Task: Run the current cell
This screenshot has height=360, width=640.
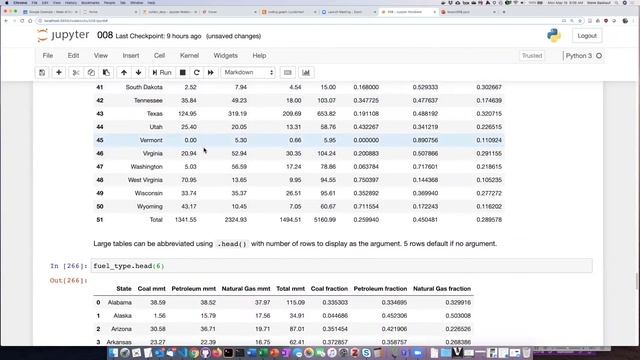Action: (162, 73)
